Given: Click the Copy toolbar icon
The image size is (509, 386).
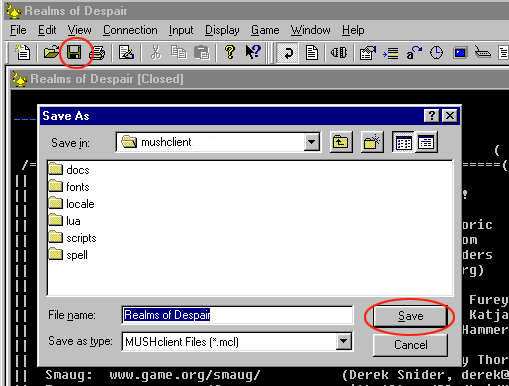Looking at the screenshot, I should click(x=178, y=53).
